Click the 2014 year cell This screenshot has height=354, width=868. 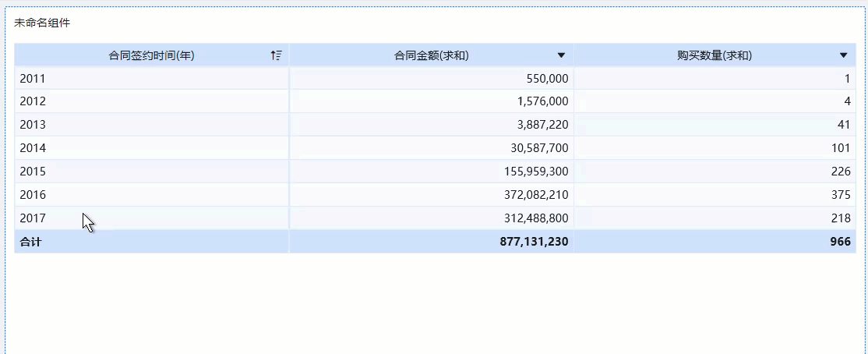tap(33, 148)
